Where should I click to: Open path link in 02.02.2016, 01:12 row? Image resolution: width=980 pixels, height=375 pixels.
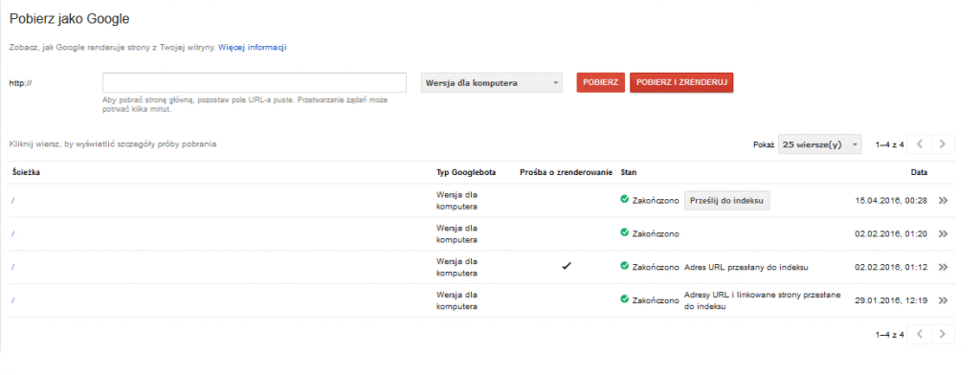[13, 267]
